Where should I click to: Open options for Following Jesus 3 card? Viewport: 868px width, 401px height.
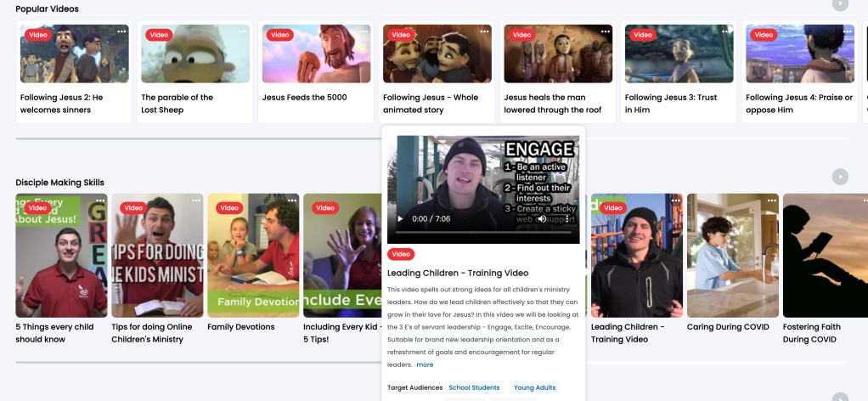(x=727, y=31)
